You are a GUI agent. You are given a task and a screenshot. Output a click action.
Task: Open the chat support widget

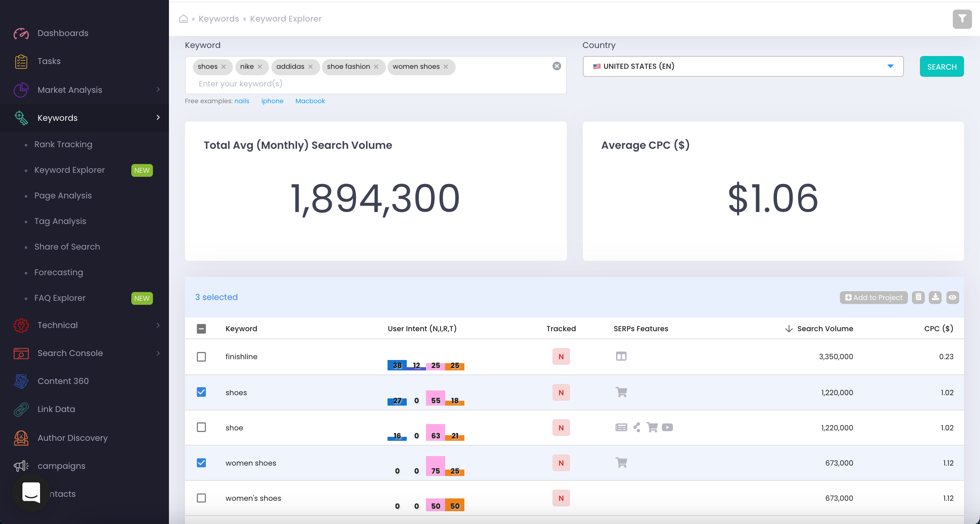pos(31,492)
